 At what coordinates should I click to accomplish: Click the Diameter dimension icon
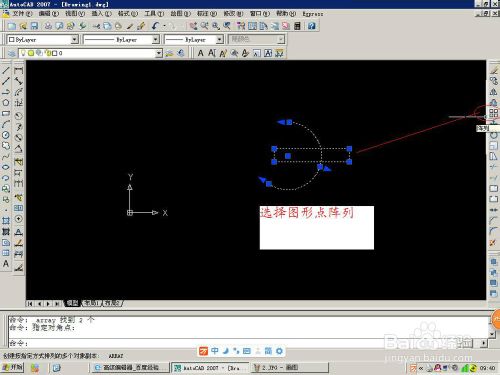pos(18,137)
